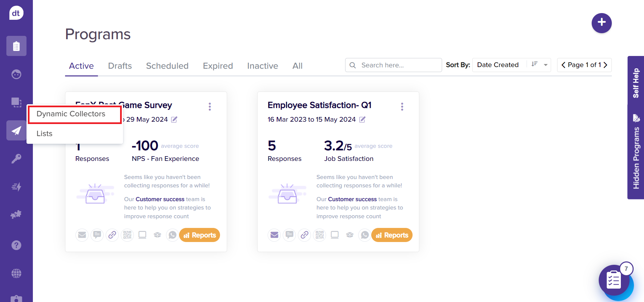Click email icon on first program card

click(82, 235)
